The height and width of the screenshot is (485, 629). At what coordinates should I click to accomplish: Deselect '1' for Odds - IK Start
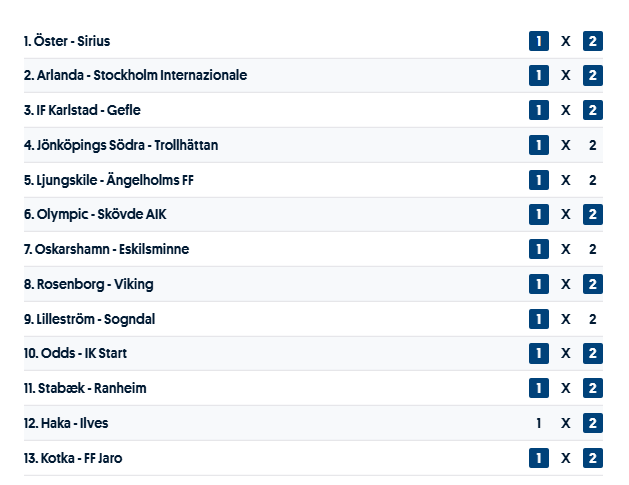coord(539,354)
